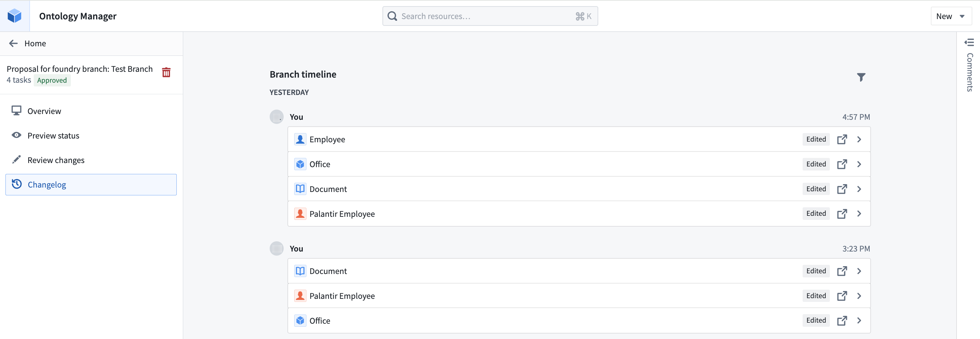980x339 pixels.
Task: Open the branch timeline filter
Action: [861, 77]
